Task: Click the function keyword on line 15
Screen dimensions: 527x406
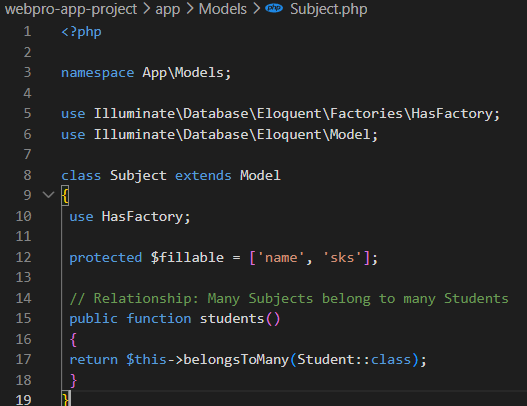Action: tap(159, 318)
